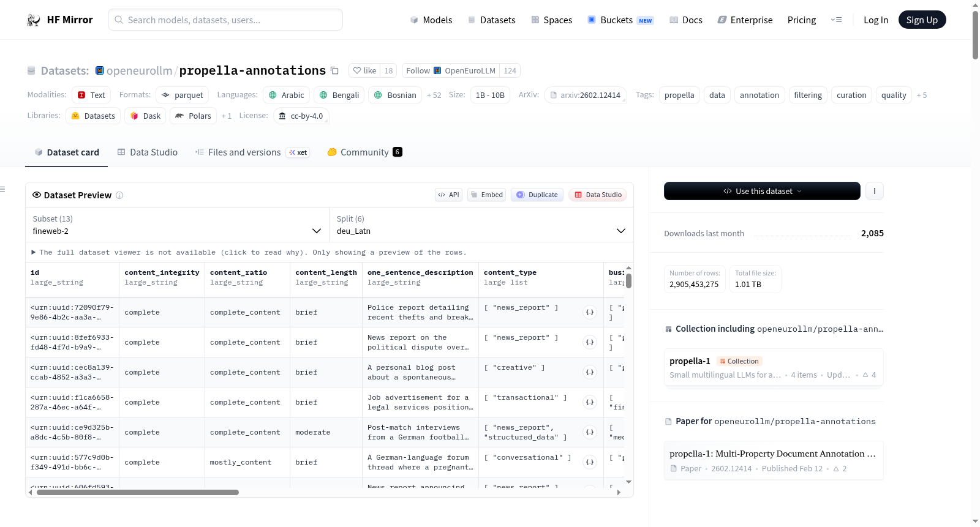Filter by the Arabic language tag
The image size is (980, 527).
click(286, 95)
